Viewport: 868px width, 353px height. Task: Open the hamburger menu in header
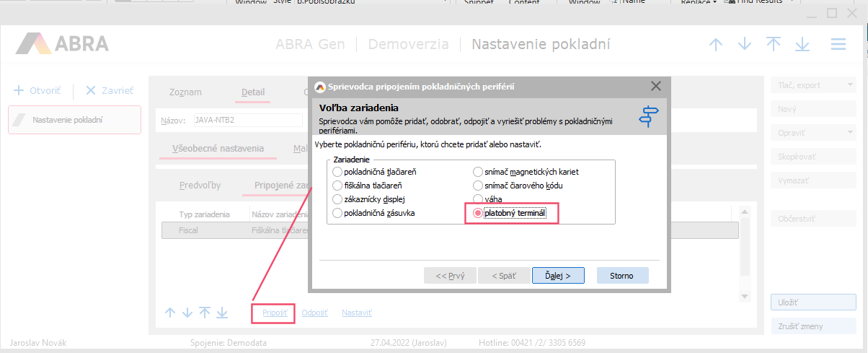[838, 44]
